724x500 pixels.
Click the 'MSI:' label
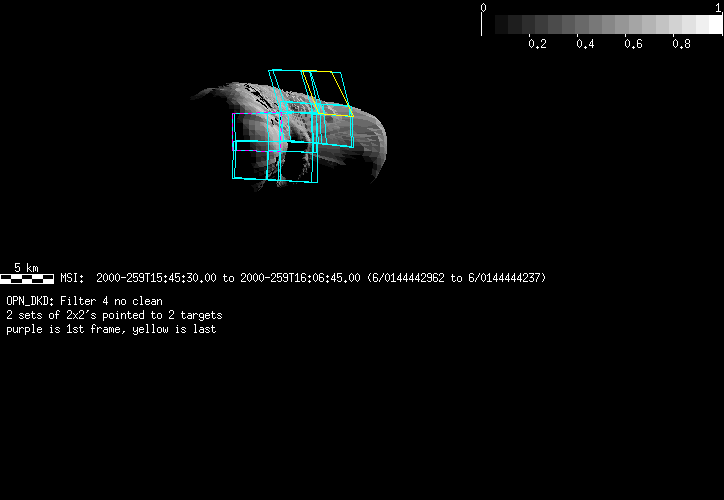[x=72, y=278]
